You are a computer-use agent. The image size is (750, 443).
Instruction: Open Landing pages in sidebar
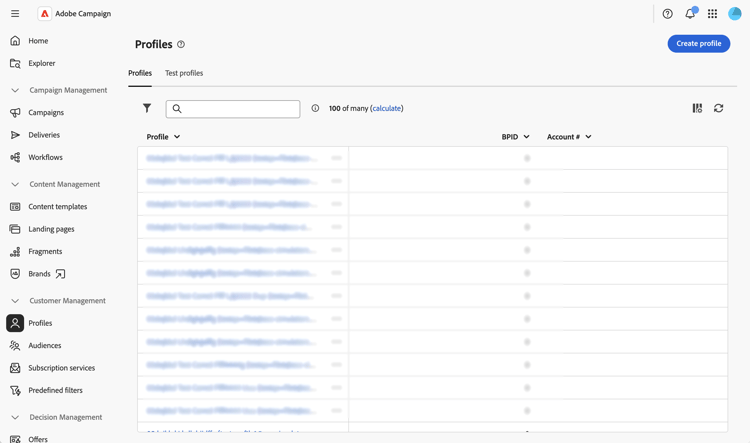(x=51, y=229)
